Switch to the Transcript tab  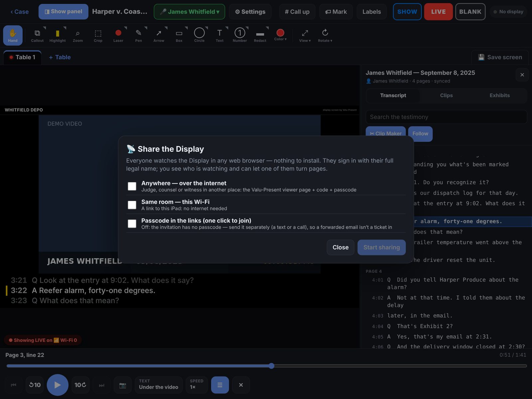pyautogui.click(x=393, y=96)
